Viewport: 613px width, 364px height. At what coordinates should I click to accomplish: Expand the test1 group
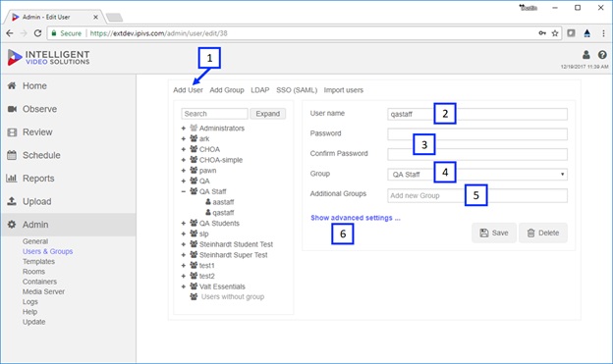click(x=184, y=265)
